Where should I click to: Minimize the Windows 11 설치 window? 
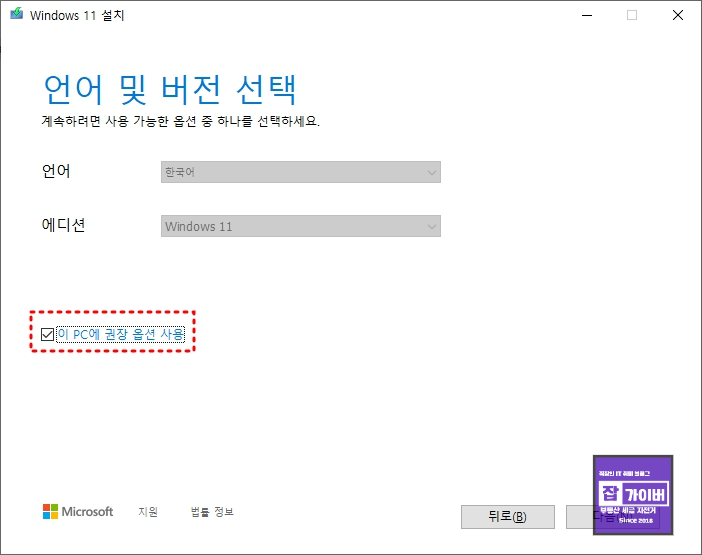tap(587, 15)
